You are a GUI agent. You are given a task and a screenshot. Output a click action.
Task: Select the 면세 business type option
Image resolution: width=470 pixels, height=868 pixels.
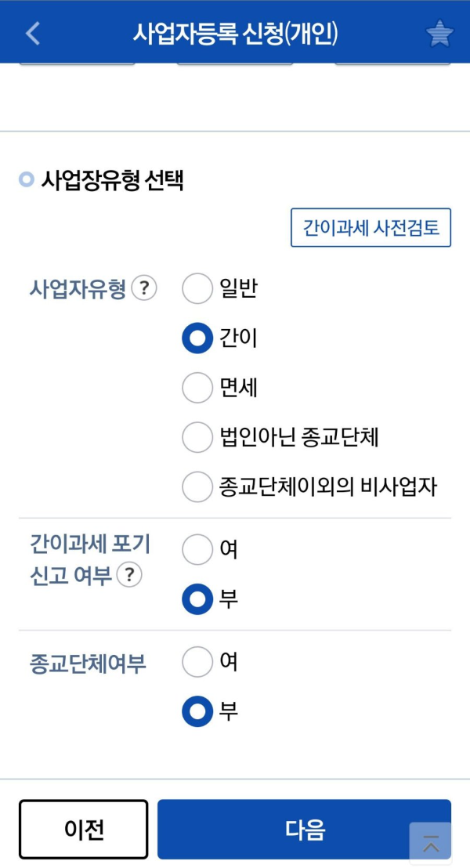pos(197,388)
